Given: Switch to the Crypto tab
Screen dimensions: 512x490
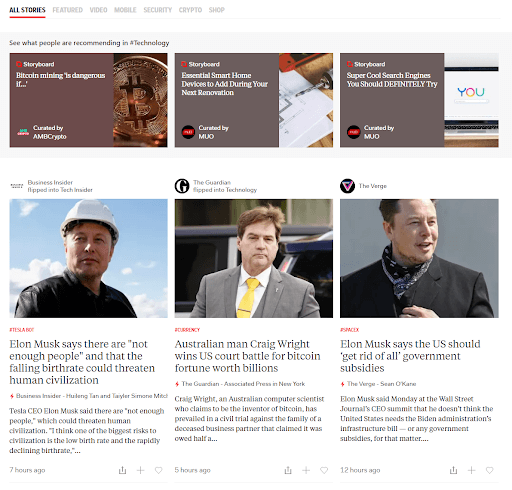Looking at the screenshot, I should (190, 10).
